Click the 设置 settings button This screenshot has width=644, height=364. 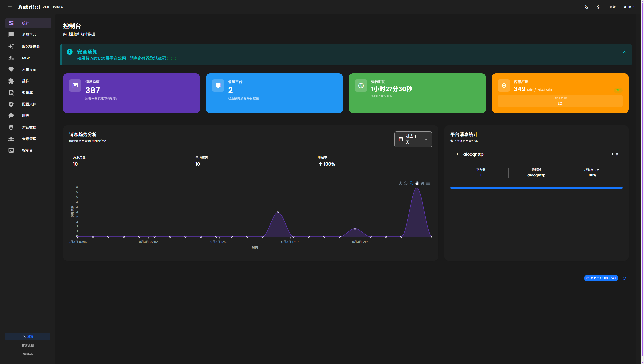28,336
